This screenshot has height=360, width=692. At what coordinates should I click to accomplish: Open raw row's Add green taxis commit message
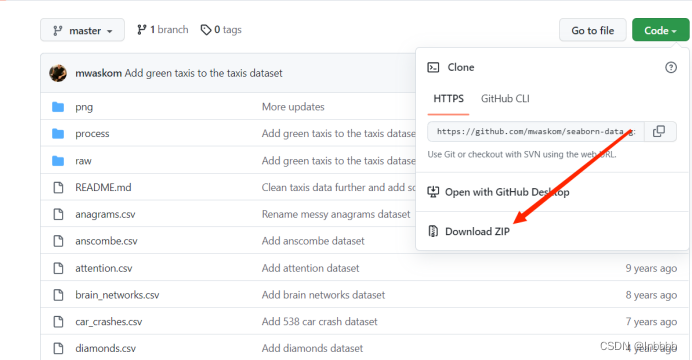338,161
